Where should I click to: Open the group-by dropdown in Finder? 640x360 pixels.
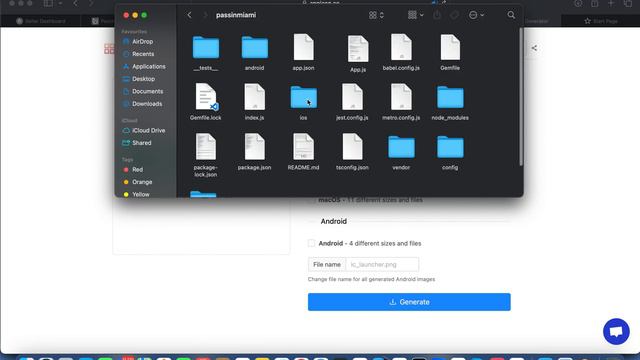pos(416,15)
